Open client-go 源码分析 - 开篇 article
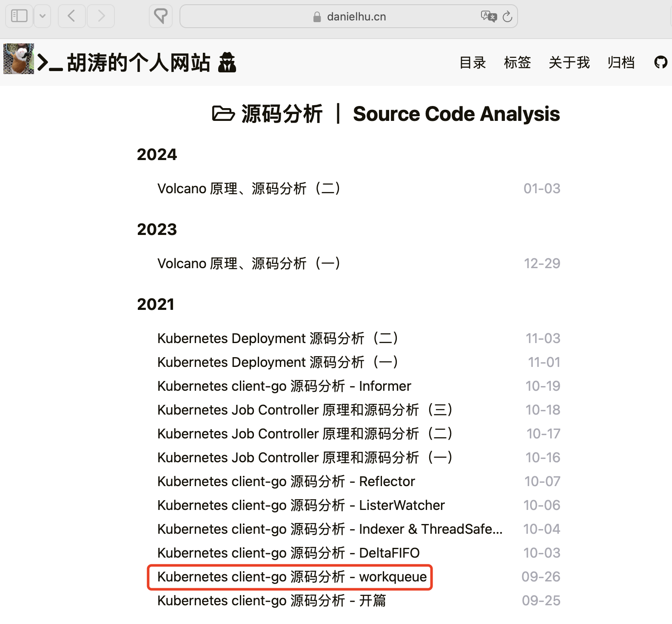Image resolution: width=672 pixels, height=624 pixels. tap(272, 600)
